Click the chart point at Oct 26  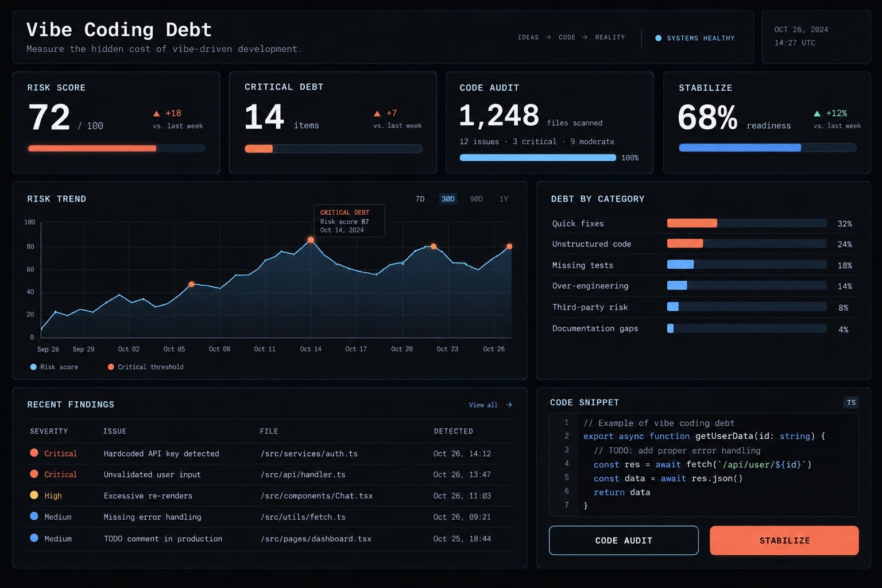(509, 246)
